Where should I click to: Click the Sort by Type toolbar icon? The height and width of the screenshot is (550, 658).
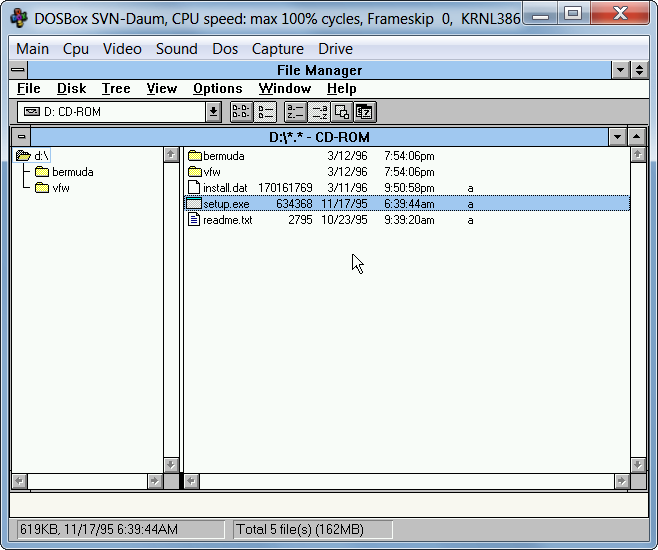point(319,112)
